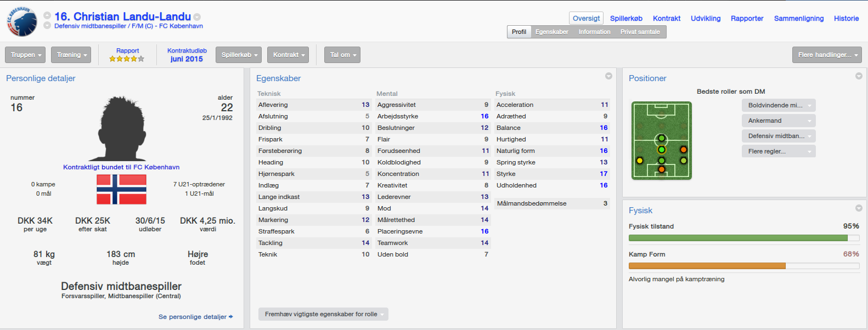Switch to the Egenskaber sub-tab
868x330 pixels.
pos(551,32)
